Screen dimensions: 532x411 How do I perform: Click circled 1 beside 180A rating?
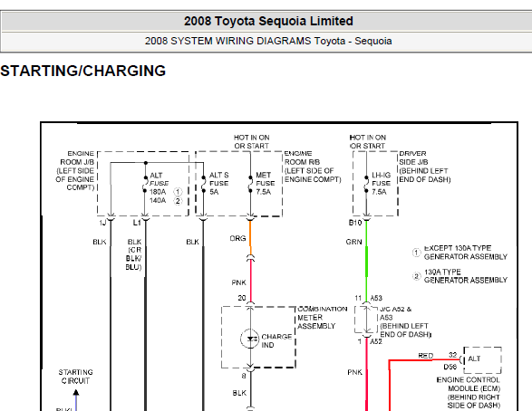178,192
